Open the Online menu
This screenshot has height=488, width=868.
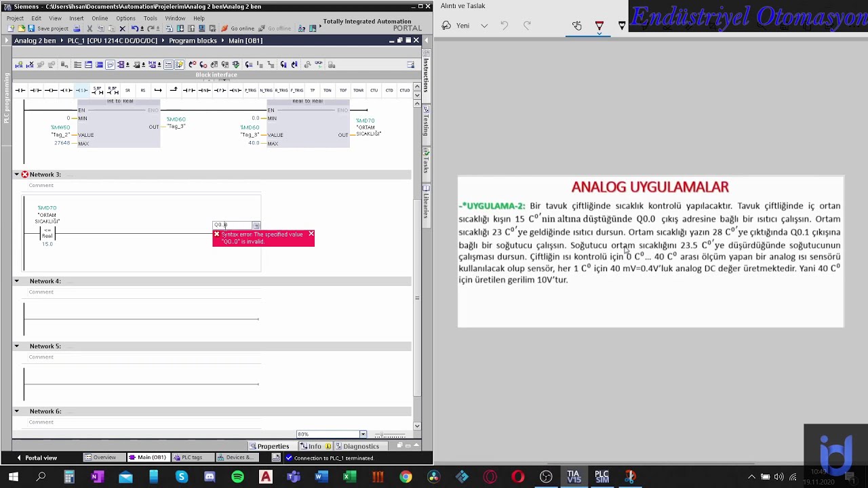tap(100, 18)
